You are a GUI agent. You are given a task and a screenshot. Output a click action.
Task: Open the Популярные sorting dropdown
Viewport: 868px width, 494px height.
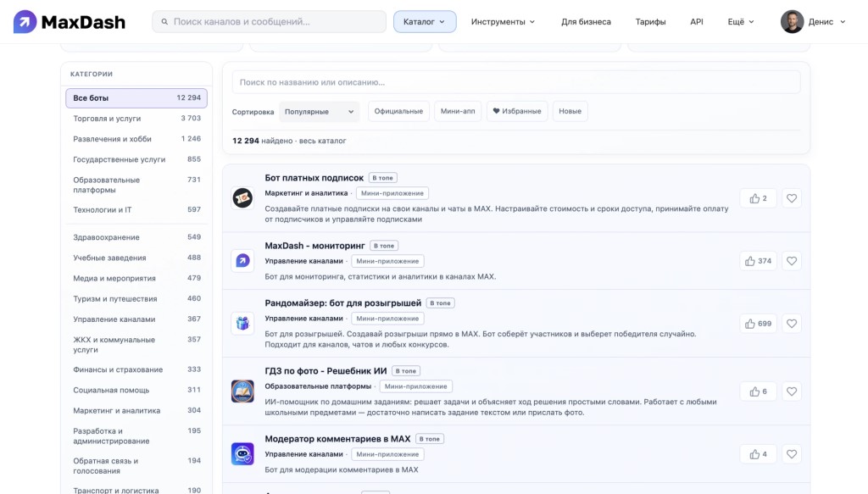point(320,111)
